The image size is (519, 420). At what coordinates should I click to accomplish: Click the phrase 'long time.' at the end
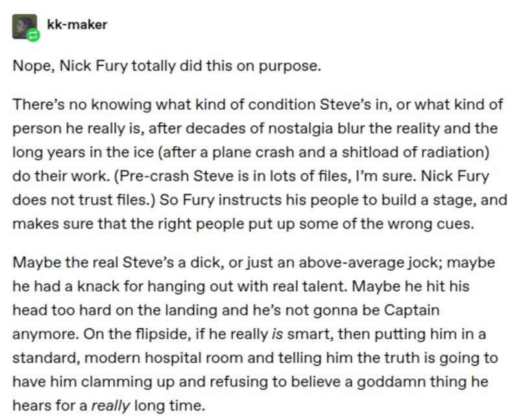pos(170,406)
